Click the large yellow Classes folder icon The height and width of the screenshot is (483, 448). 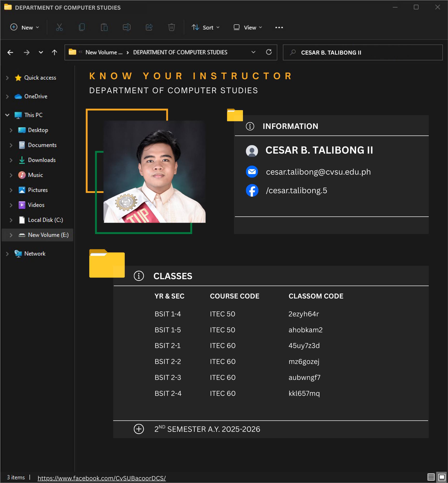coord(107,263)
